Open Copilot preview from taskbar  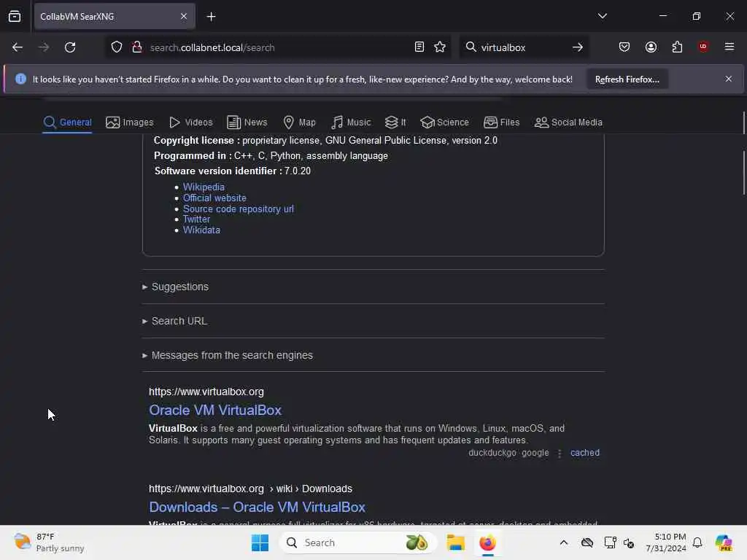click(x=724, y=542)
